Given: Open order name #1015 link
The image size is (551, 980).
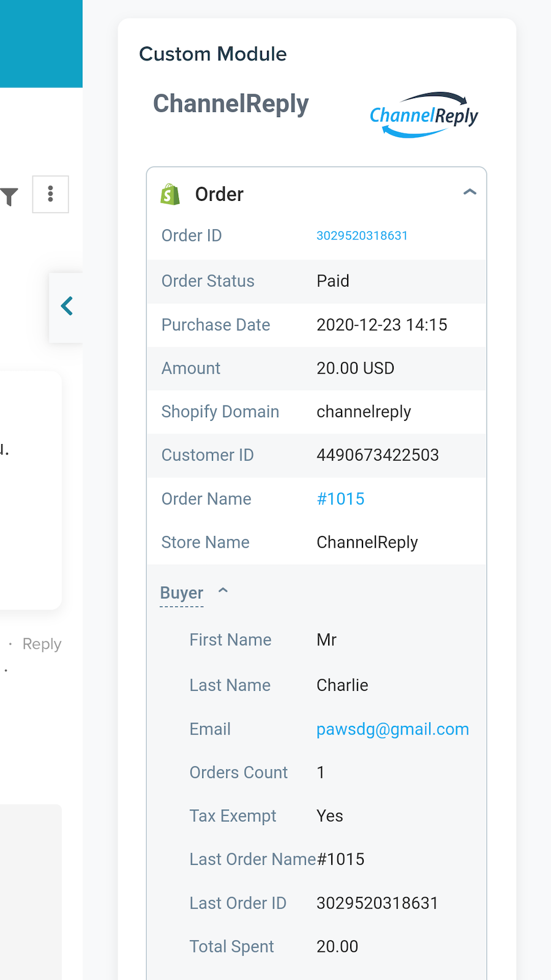Looking at the screenshot, I should pyautogui.click(x=340, y=499).
